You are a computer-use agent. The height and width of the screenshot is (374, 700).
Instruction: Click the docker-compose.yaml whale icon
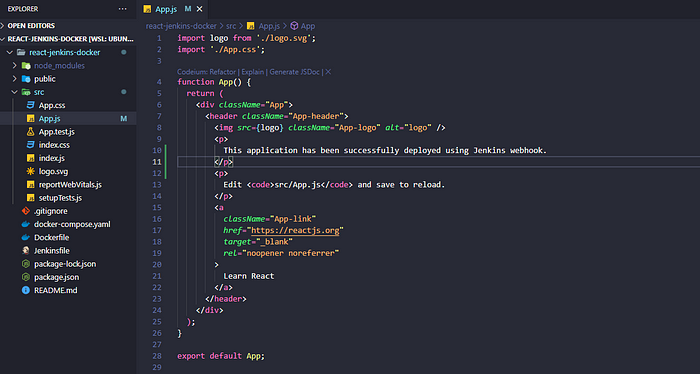[26, 224]
